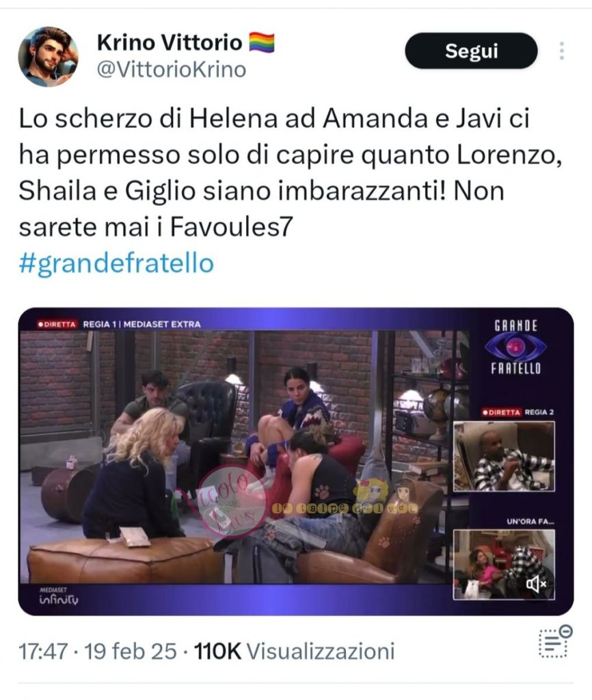Screen dimensions: 592x700
Task: Click the Regia 1 | Mediaset Extra label
Action: click(x=142, y=324)
